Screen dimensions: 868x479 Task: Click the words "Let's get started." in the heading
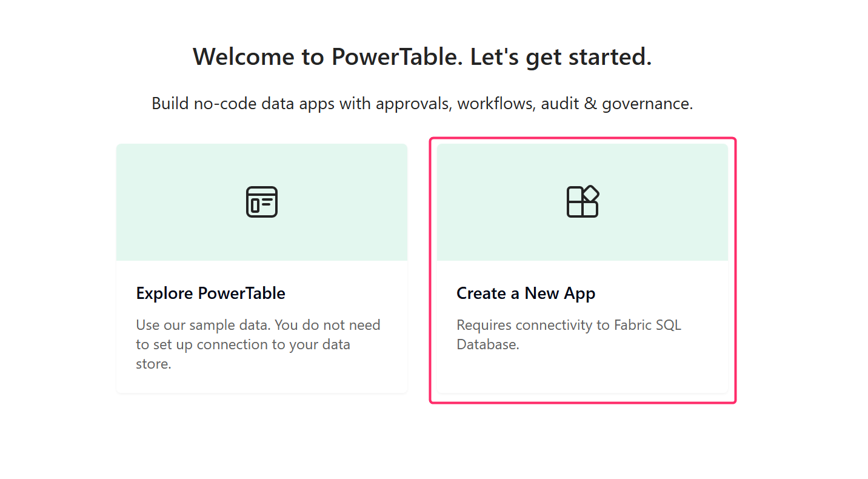pos(561,57)
